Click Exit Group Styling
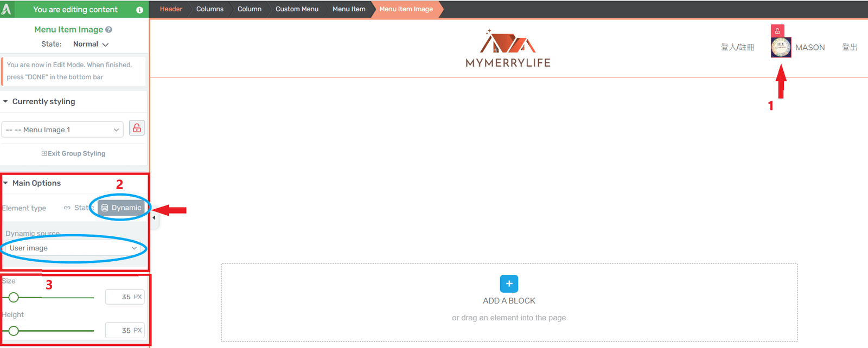The width and height of the screenshot is (868, 348). 73,153
